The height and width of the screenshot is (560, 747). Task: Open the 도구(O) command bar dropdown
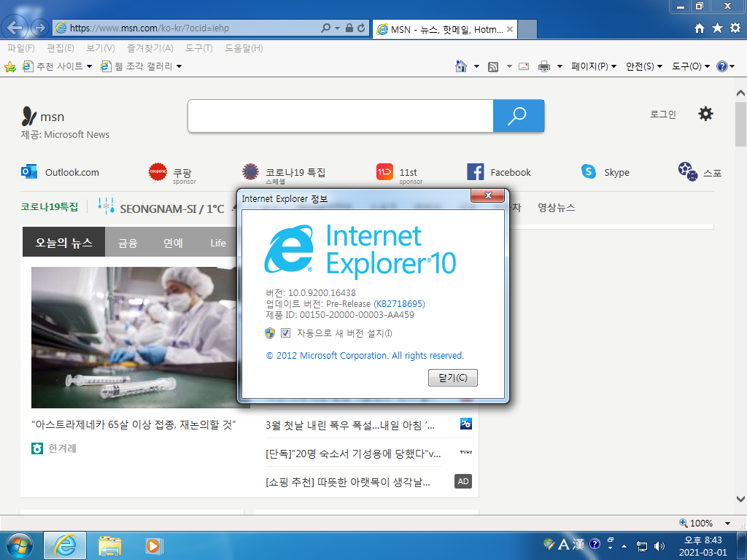[691, 66]
